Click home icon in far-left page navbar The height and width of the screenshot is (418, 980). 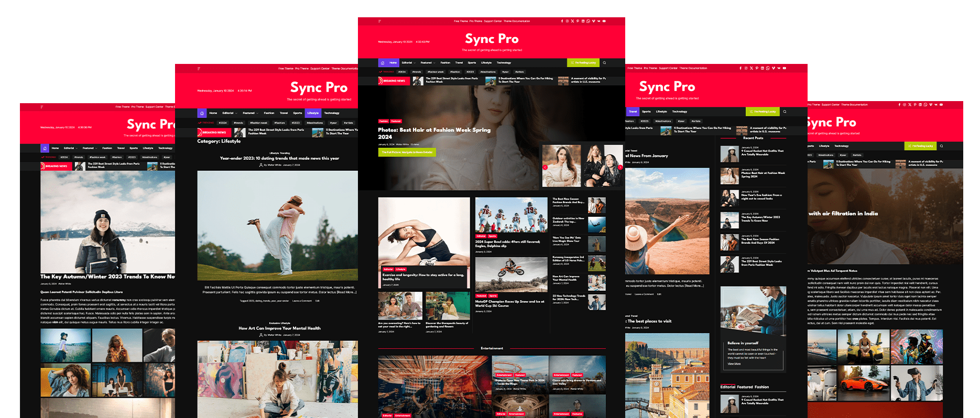point(45,148)
